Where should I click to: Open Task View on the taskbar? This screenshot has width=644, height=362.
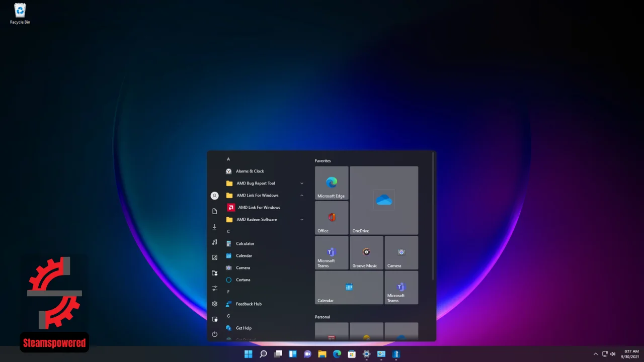pyautogui.click(x=278, y=354)
